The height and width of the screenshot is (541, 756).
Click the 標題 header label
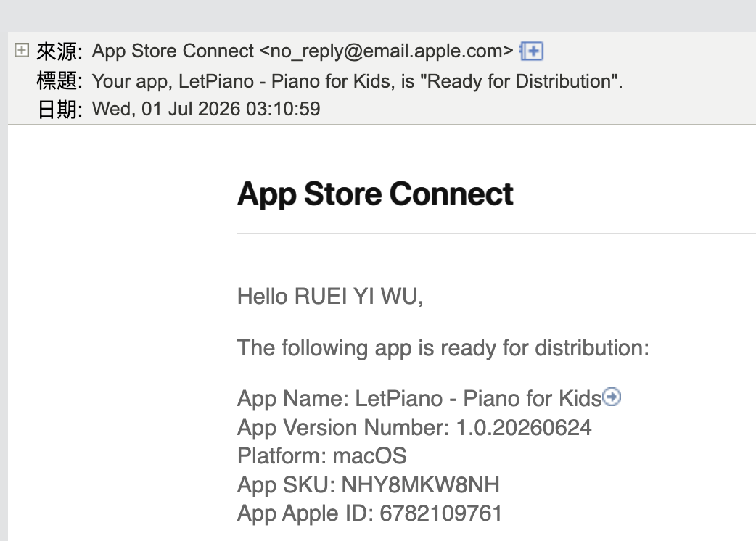pos(59,80)
